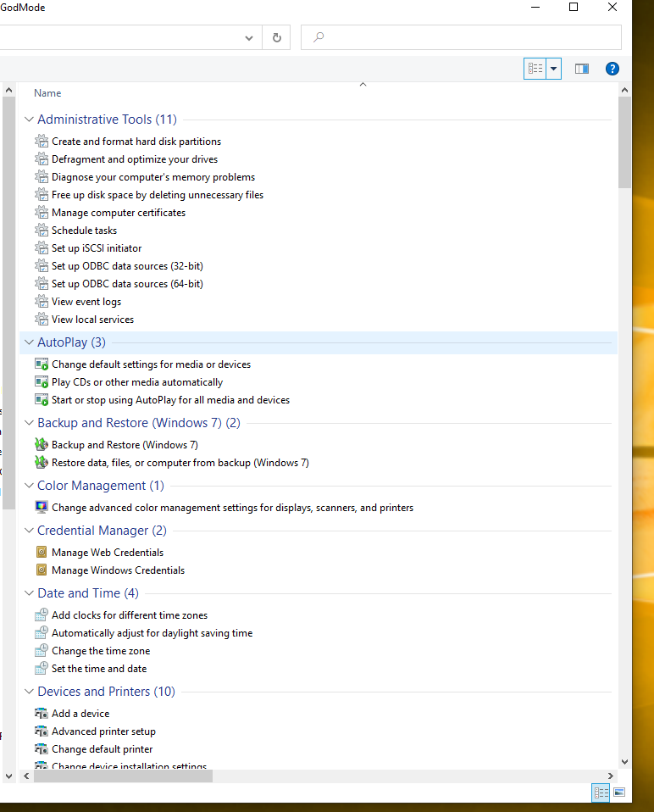Open View event logs
The width and height of the screenshot is (654, 812).
pyautogui.click(x=86, y=302)
